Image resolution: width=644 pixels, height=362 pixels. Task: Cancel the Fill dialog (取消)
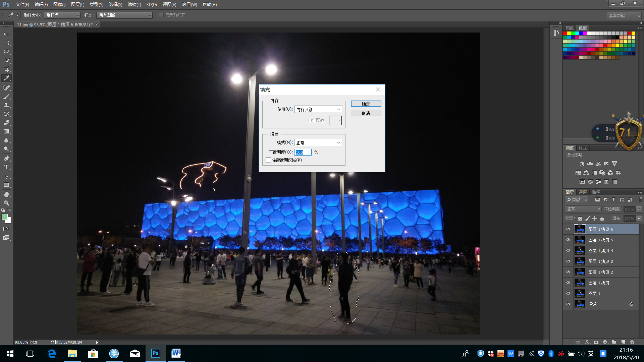point(366,114)
